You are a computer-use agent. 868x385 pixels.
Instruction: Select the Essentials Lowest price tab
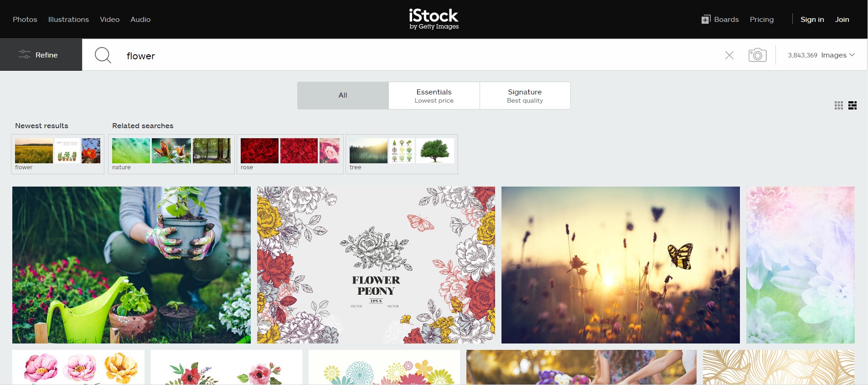click(434, 95)
